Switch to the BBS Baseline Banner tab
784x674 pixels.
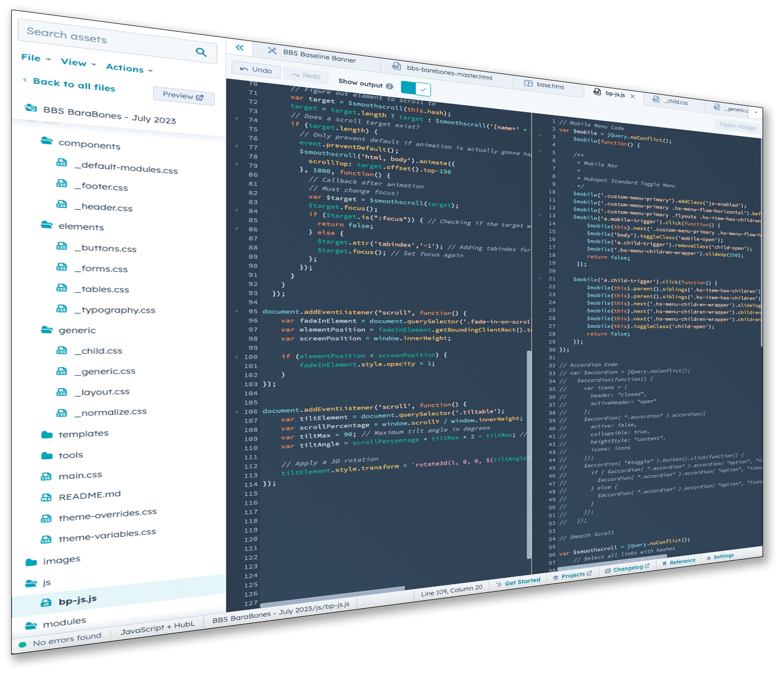[x=320, y=56]
